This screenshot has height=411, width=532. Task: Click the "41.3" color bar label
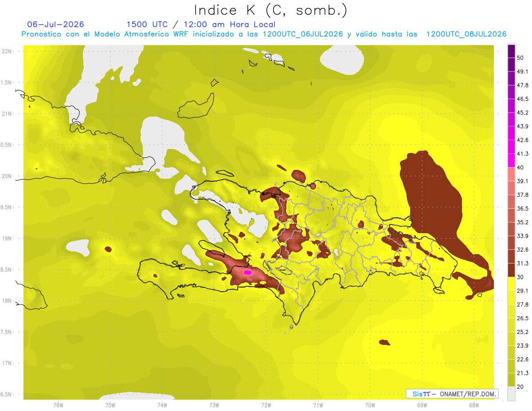523,154
